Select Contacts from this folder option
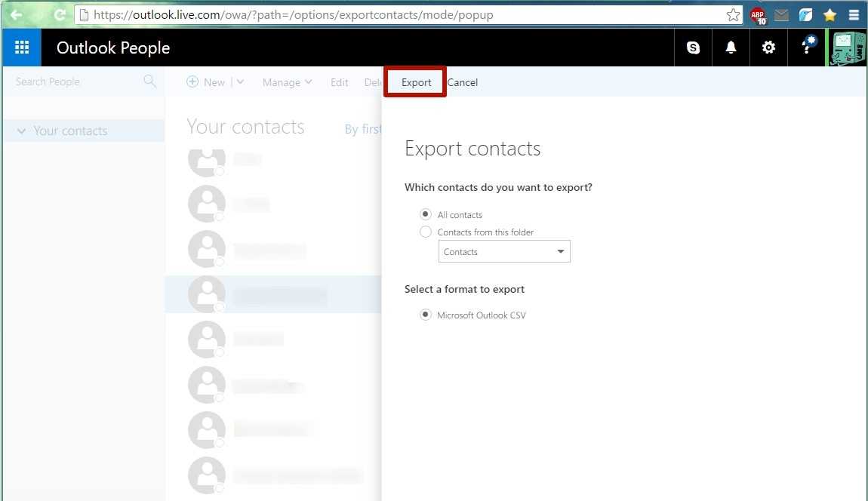 [x=426, y=232]
